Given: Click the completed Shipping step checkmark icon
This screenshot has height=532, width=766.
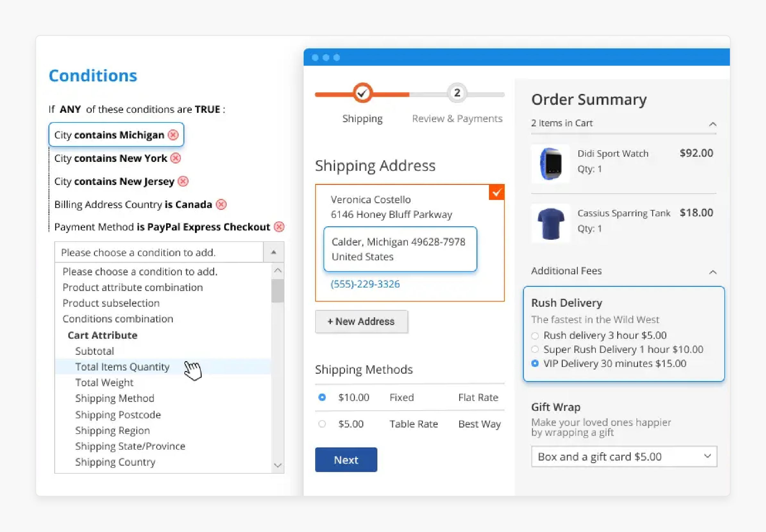Looking at the screenshot, I should 361,93.
